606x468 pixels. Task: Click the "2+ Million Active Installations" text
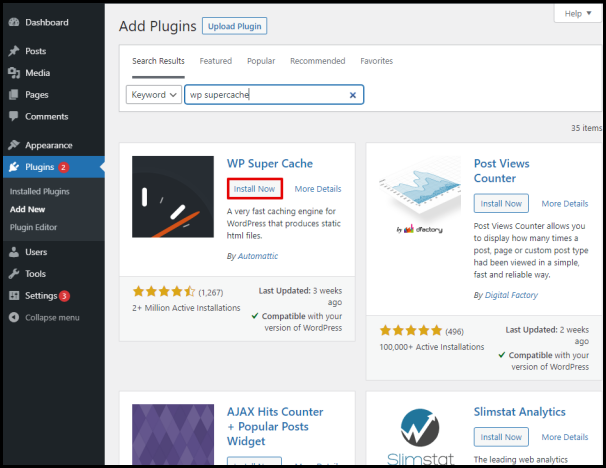pos(186,308)
